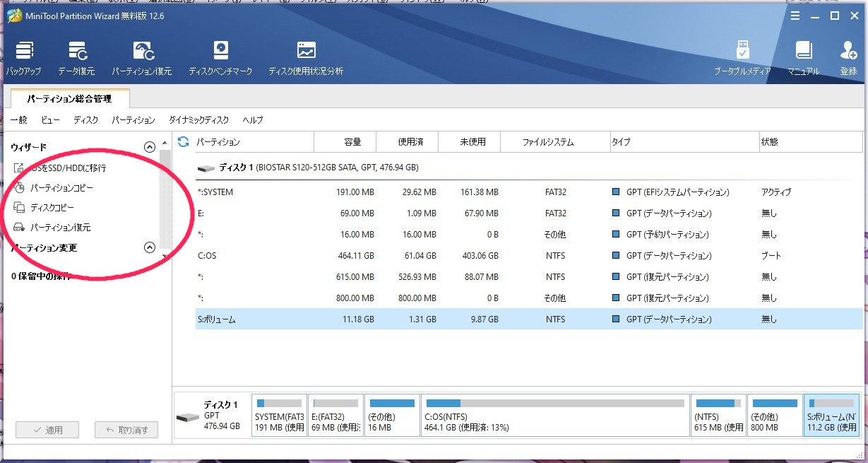Viewport: 868px width, 463px height.
Task: Select the パーティション総合管理 tab
Action: pos(69,99)
